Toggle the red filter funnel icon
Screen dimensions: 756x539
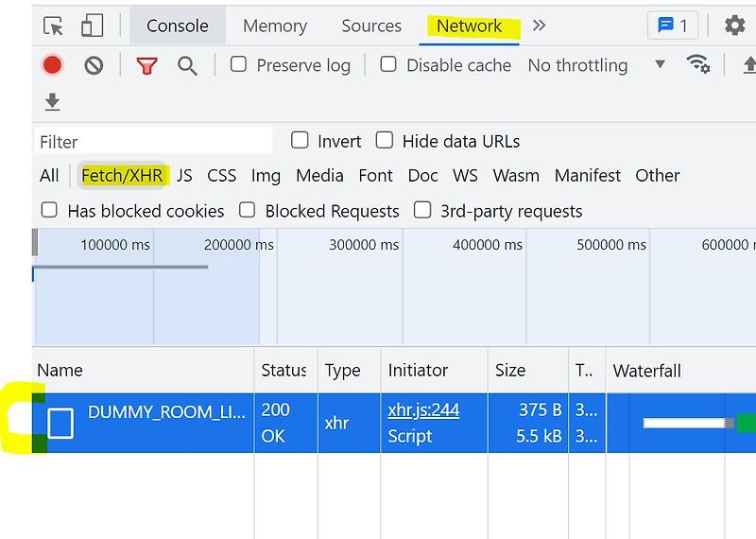click(147, 65)
